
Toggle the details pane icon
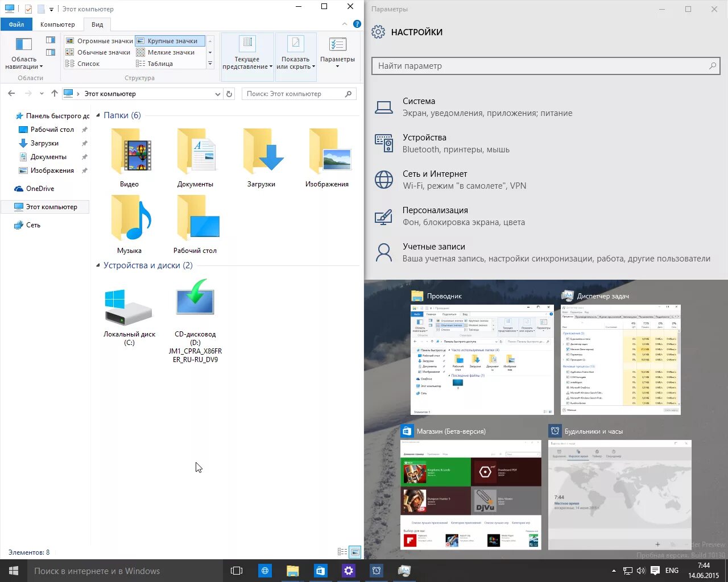pos(51,51)
